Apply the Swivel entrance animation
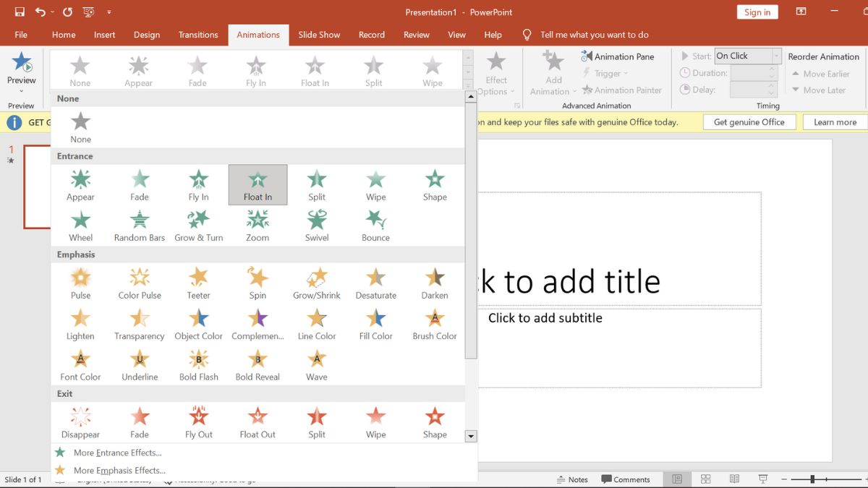Screen dimensions: 868x488 [317, 226]
